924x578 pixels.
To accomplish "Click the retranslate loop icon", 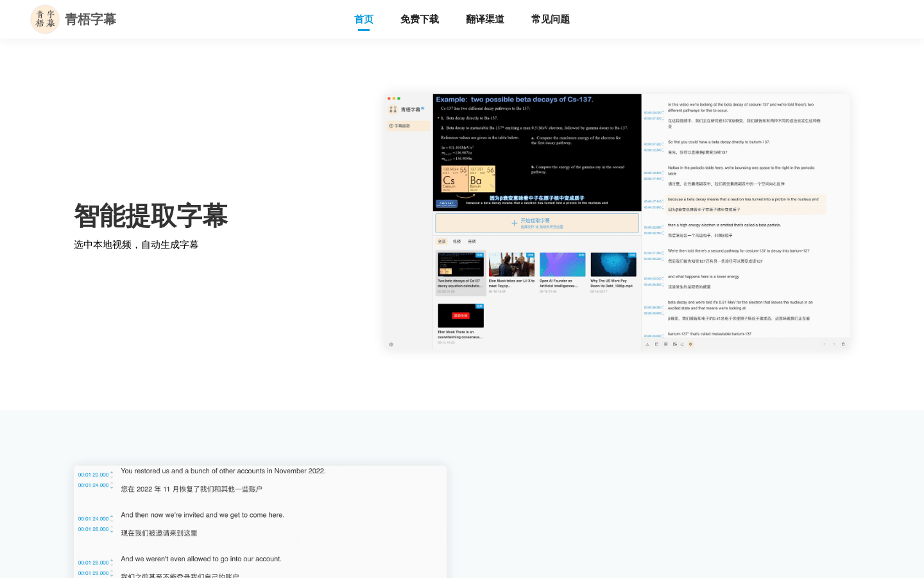I will point(681,344).
